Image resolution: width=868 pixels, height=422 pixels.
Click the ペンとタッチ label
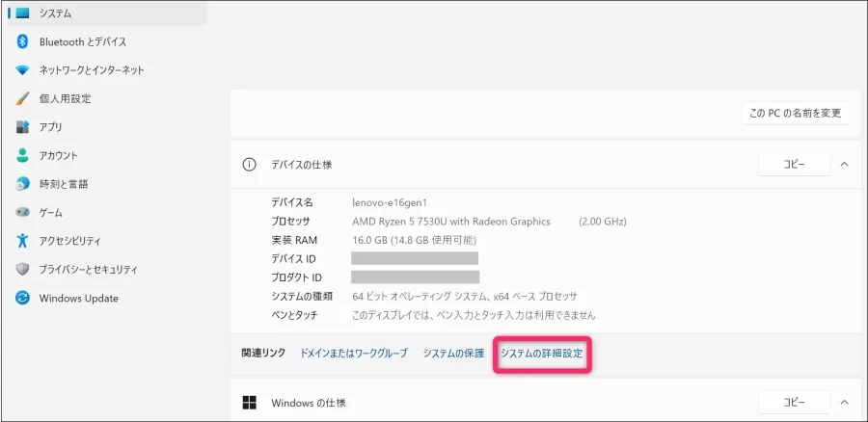pyautogui.click(x=294, y=315)
